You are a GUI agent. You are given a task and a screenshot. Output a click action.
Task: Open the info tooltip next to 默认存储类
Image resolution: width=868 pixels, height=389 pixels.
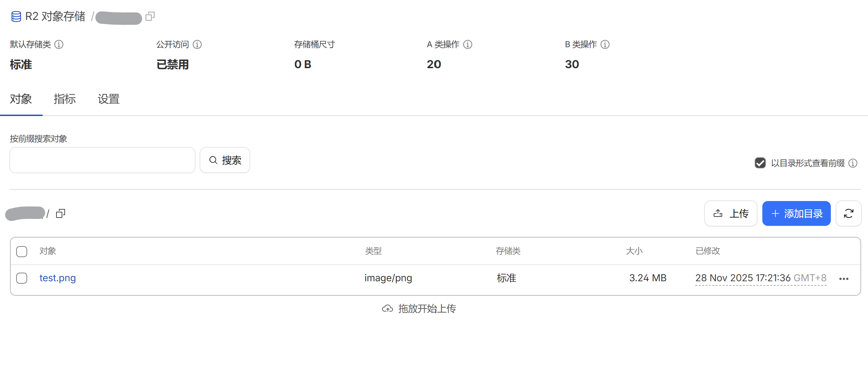pyautogui.click(x=59, y=44)
